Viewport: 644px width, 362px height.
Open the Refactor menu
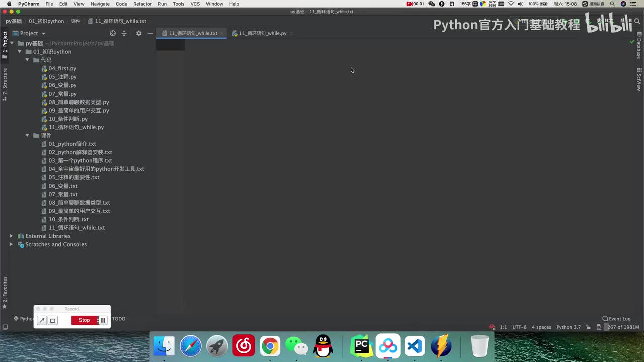pyautogui.click(x=142, y=4)
